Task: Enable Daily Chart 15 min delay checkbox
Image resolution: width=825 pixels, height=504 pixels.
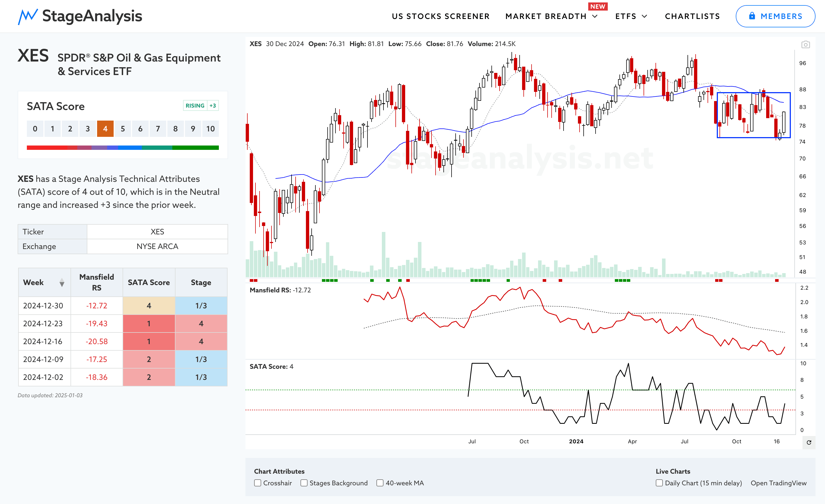Action: pos(659,483)
